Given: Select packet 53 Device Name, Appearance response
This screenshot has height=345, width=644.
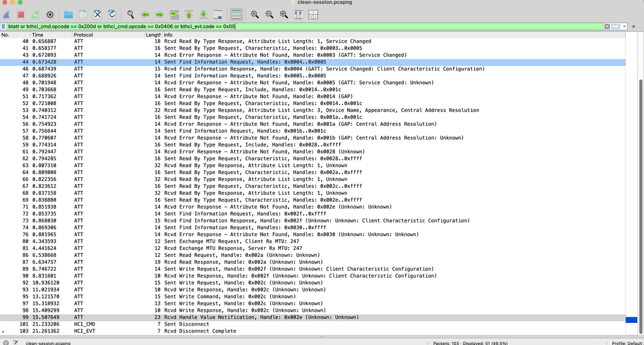Looking at the screenshot, I should [x=313, y=111].
